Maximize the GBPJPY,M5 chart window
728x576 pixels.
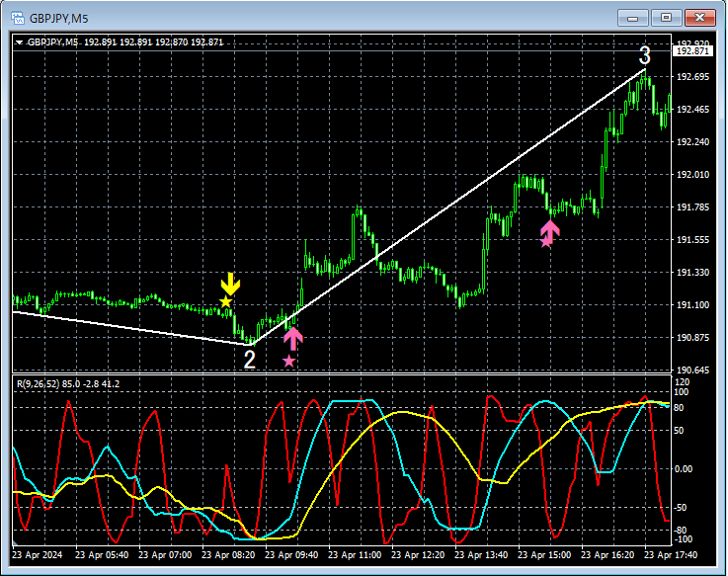point(666,18)
